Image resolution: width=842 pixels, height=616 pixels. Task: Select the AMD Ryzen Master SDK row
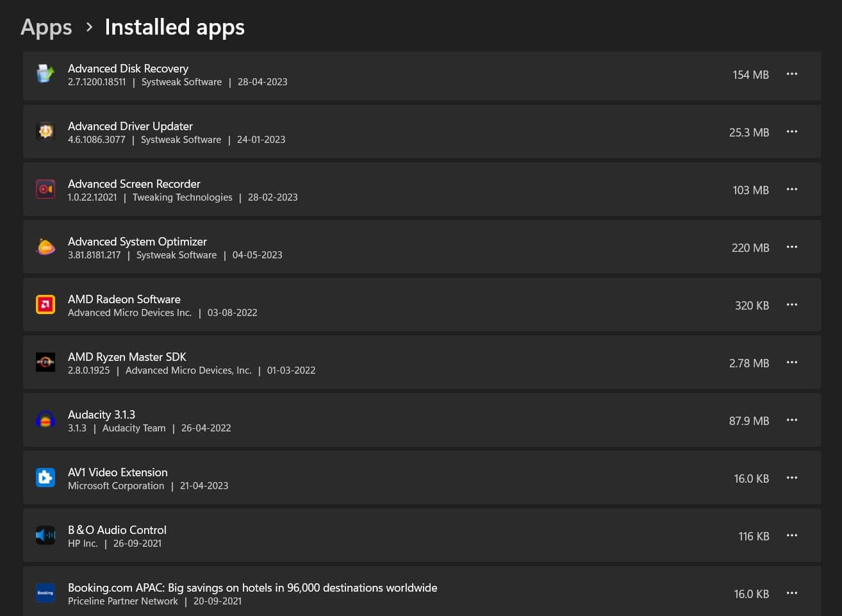tap(384, 362)
